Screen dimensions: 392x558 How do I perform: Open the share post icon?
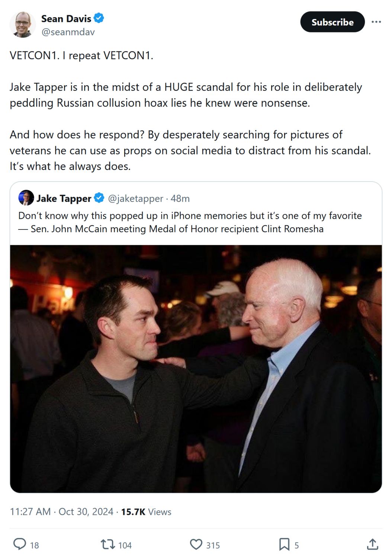(372, 545)
